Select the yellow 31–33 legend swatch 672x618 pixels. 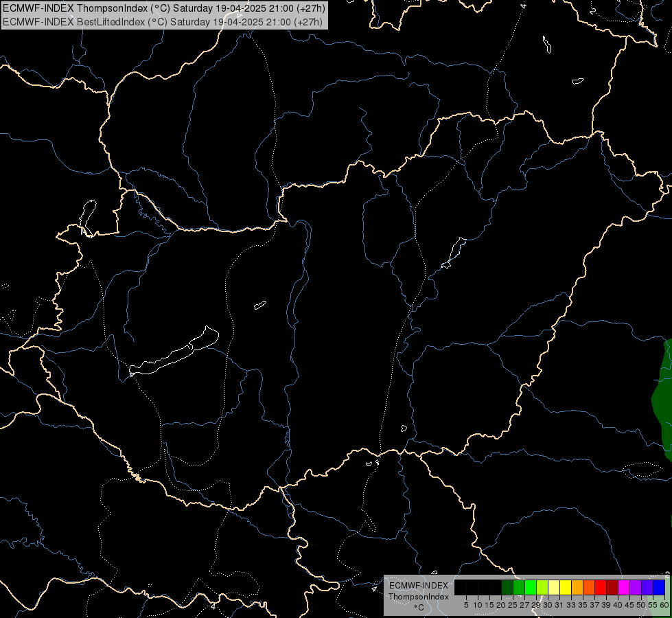click(x=566, y=587)
